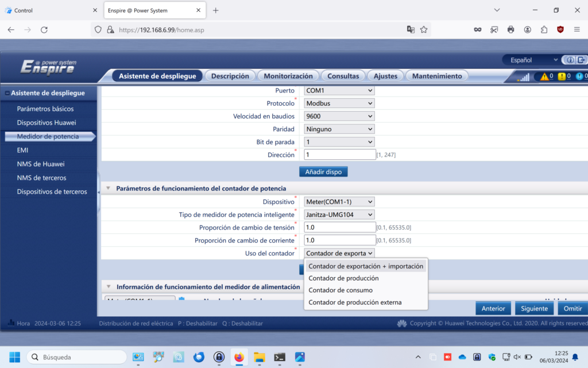Open the major alarm warning triangle
Image resolution: width=588 pixels, height=368 pixels.
point(543,76)
